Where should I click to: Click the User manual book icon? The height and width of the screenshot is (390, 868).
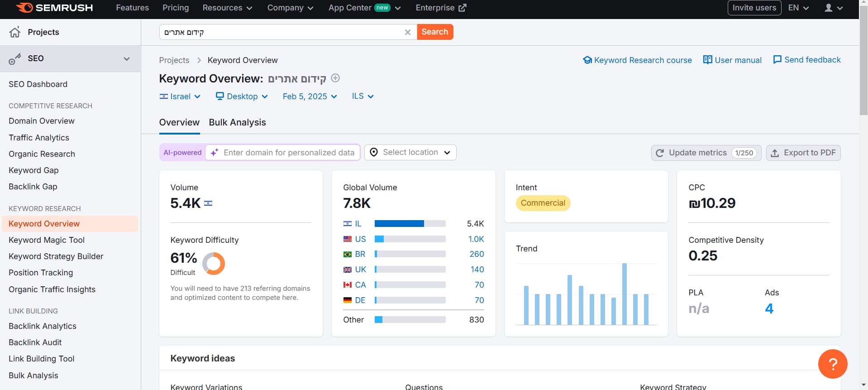click(x=707, y=60)
